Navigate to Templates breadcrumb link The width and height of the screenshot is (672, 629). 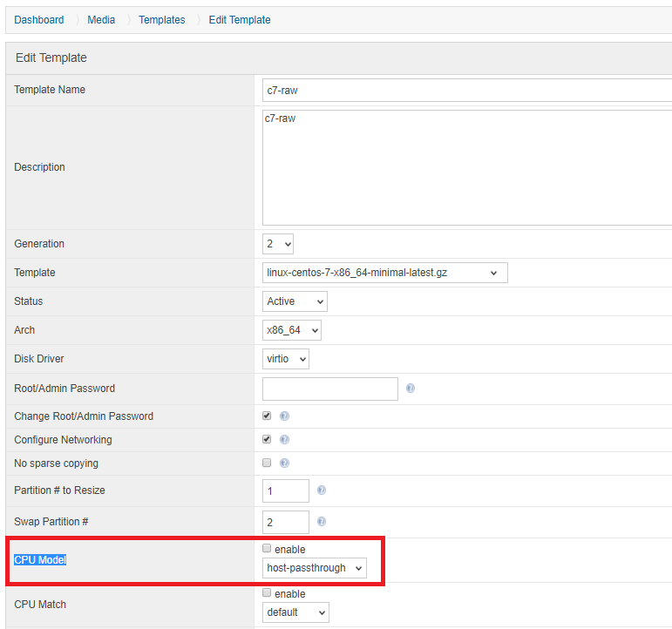[x=161, y=20]
